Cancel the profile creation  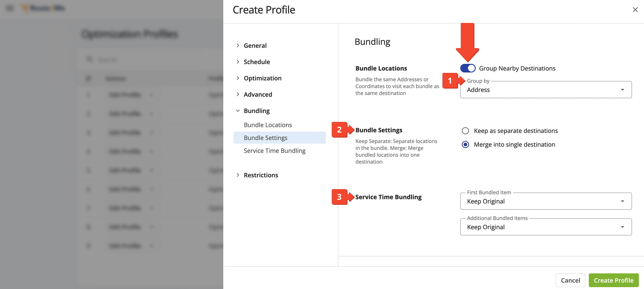(570, 280)
